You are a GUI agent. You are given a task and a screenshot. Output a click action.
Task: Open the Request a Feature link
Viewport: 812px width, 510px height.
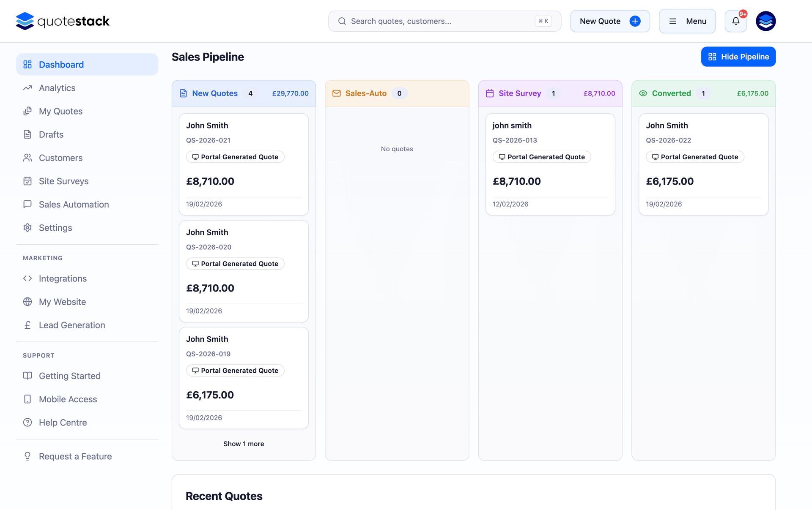click(x=75, y=456)
